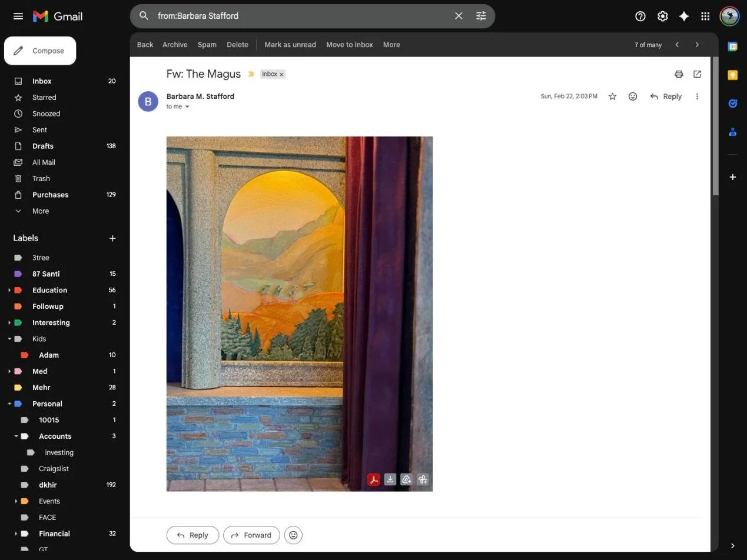Get add-ons with the side panel plus icon
The width and height of the screenshot is (747, 560).
point(733,177)
